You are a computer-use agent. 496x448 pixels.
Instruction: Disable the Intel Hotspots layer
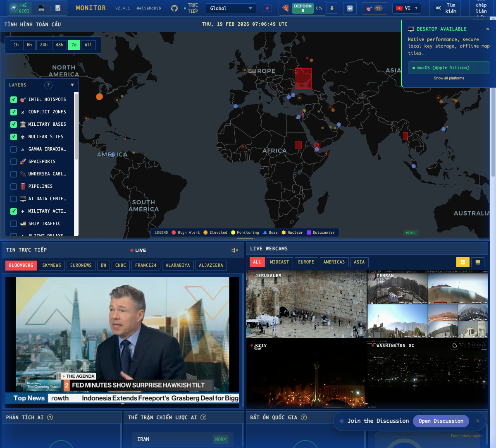(14, 100)
